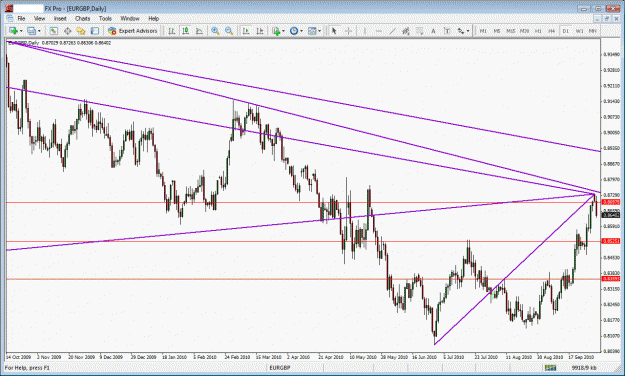Image resolution: width=625 pixels, height=376 pixels.
Task: Click the black current price label on axis
Action: pos(611,215)
